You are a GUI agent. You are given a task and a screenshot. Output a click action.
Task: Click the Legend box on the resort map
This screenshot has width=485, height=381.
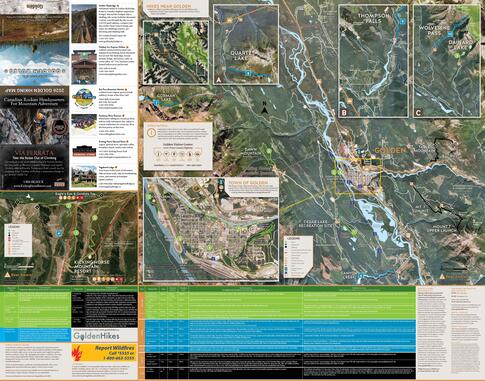(x=18, y=240)
